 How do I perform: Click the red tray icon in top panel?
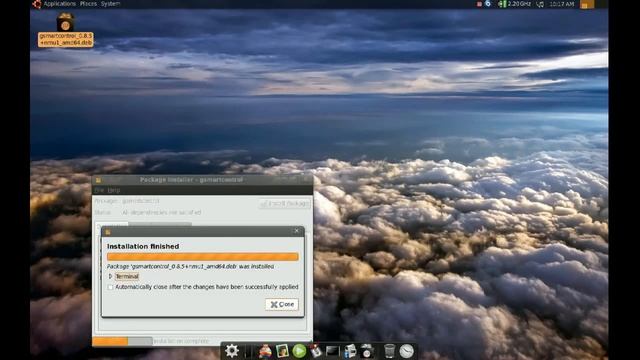point(479,4)
